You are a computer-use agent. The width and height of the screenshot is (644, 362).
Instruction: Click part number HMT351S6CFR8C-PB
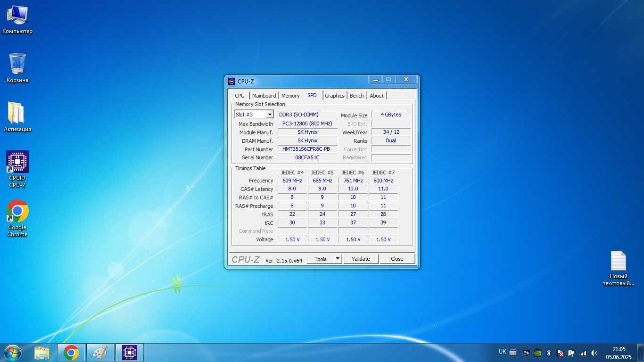coord(307,149)
